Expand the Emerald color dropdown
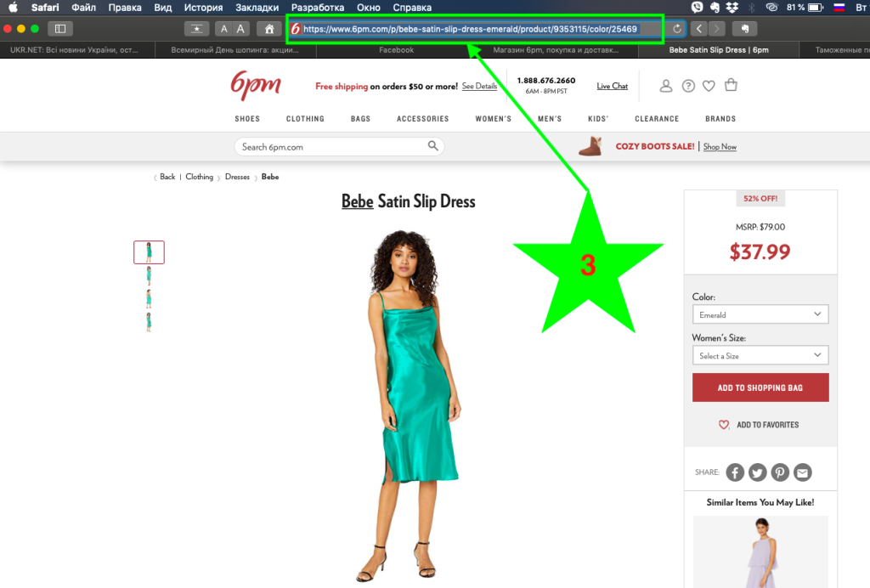Viewport: 870px width, 588px height. [760, 314]
